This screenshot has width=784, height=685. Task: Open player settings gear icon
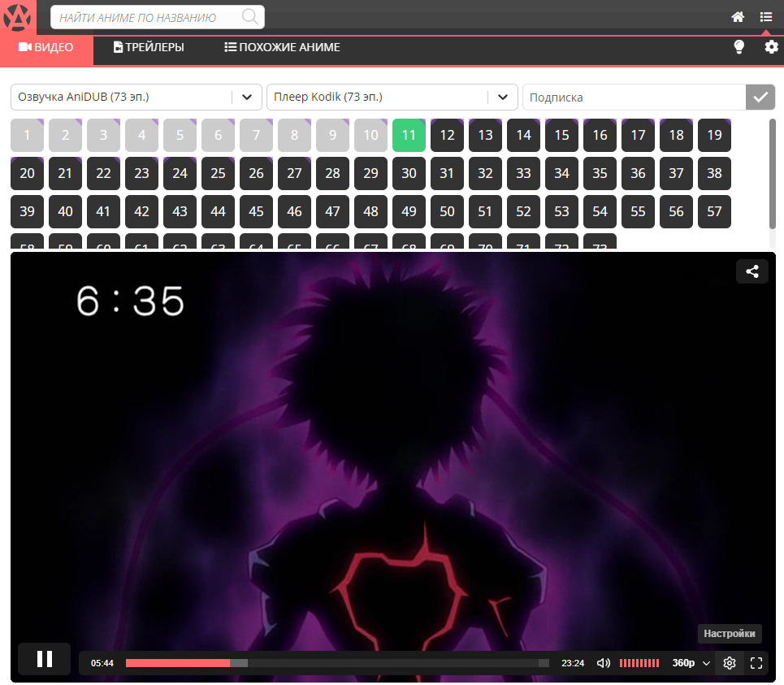729,663
